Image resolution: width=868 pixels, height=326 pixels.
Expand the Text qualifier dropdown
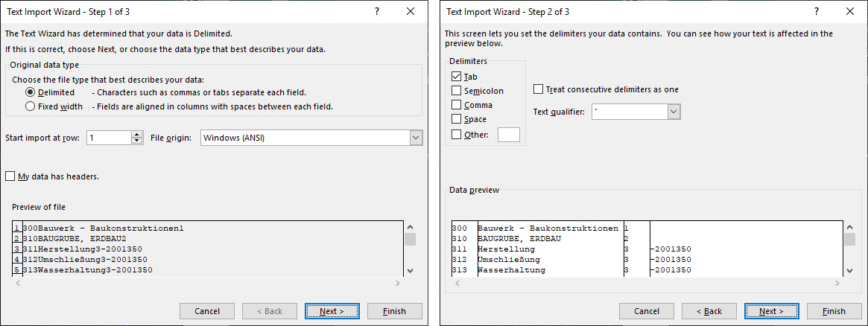click(674, 112)
